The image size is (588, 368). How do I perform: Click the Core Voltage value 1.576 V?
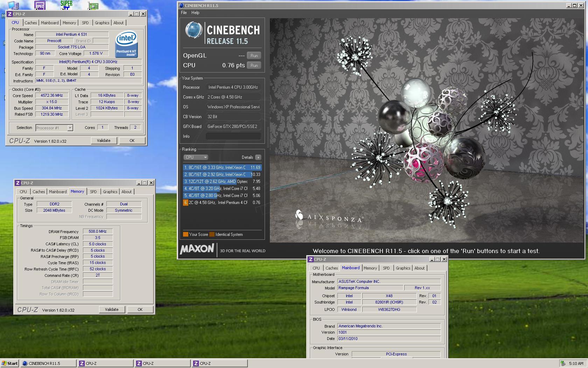pyautogui.click(x=96, y=54)
